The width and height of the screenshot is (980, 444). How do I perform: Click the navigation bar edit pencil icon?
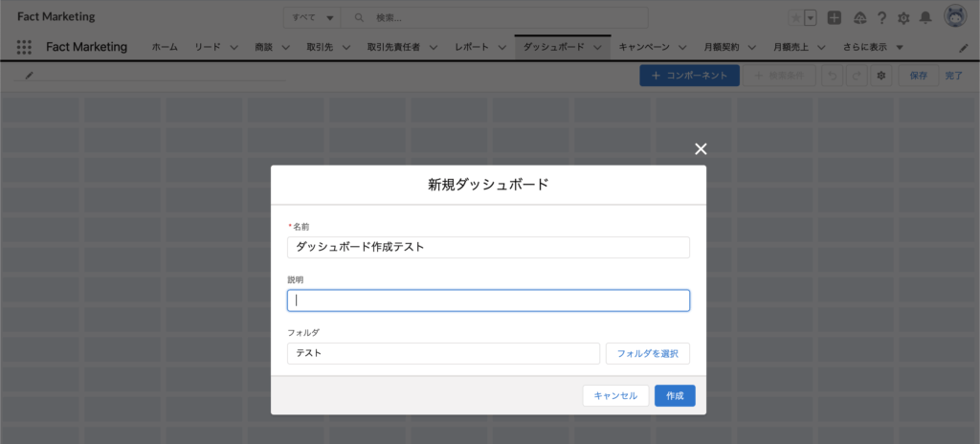(963, 48)
